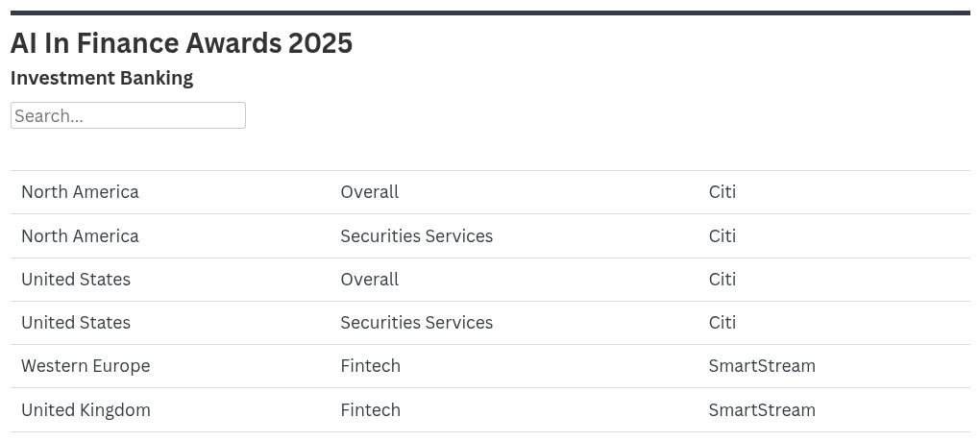980x442 pixels.
Task: Click the AI In Finance Awards 2025 heading
Action: [182, 43]
